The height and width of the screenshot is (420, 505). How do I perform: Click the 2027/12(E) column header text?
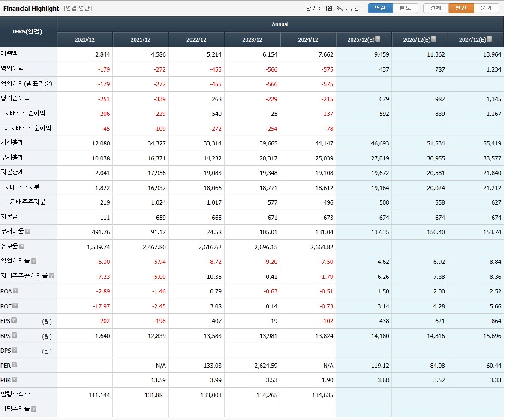pos(472,39)
